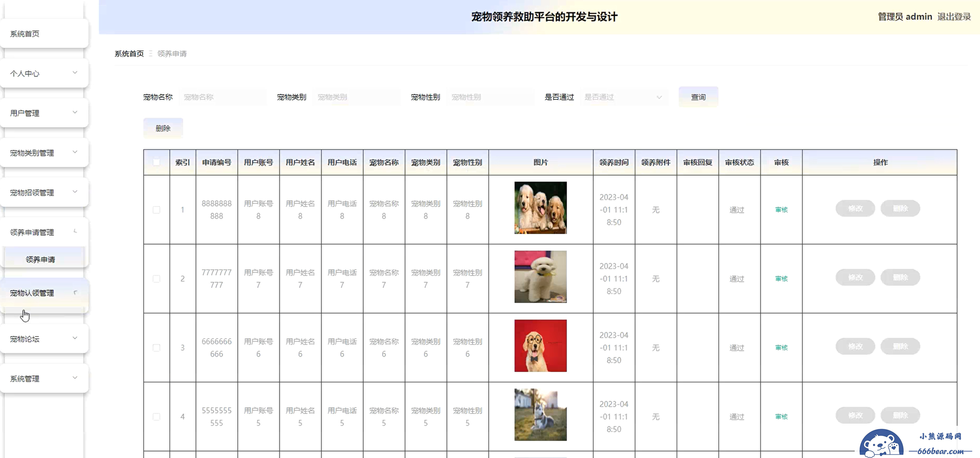Focus the 宠物类别 search field

(x=357, y=97)
